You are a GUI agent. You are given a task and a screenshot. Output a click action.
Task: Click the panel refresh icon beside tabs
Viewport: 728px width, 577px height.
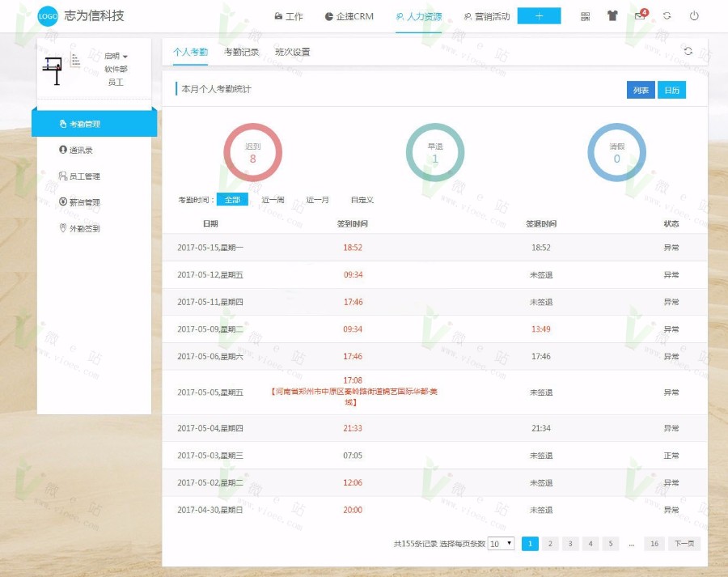[688, 51]
